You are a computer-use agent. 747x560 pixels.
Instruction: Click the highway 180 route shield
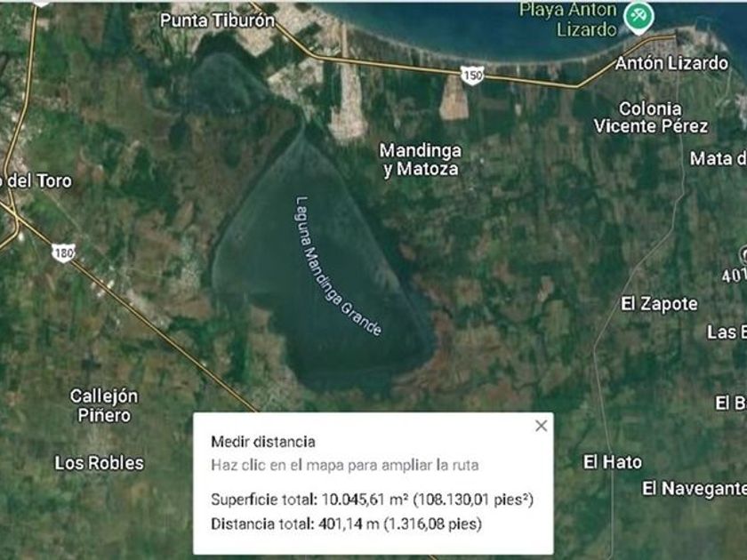[x=63, y=252]
